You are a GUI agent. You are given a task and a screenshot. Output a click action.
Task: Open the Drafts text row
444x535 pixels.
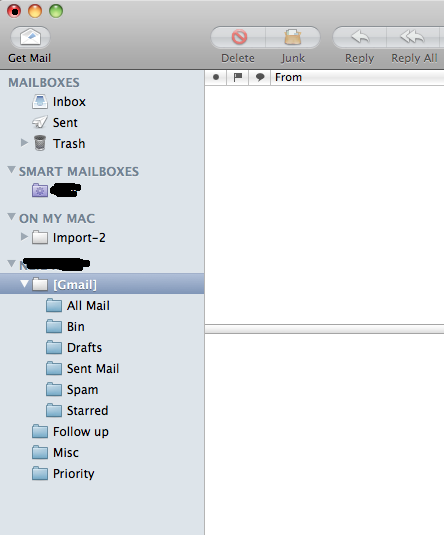pos(85,348)
